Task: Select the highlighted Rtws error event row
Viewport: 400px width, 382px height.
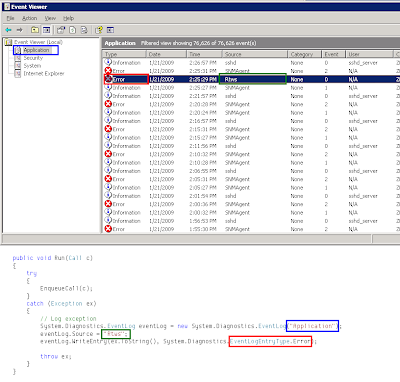Action: tap(251, 79)
